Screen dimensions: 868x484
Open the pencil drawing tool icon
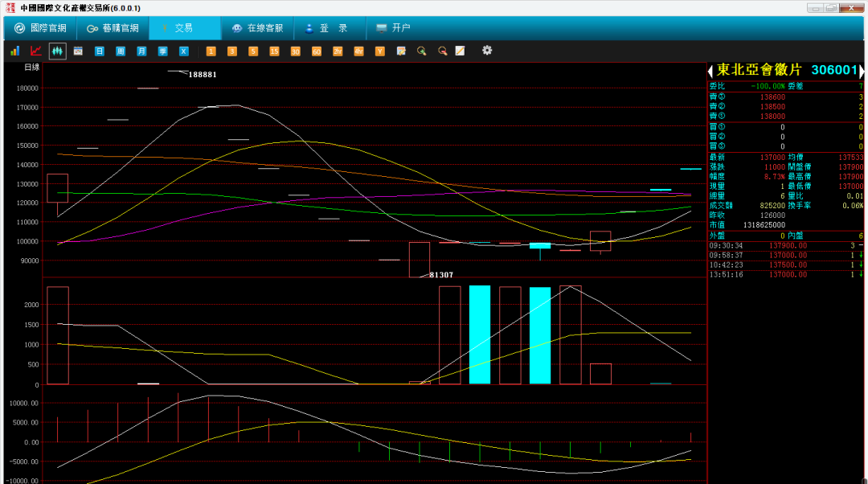pos(460,51)
